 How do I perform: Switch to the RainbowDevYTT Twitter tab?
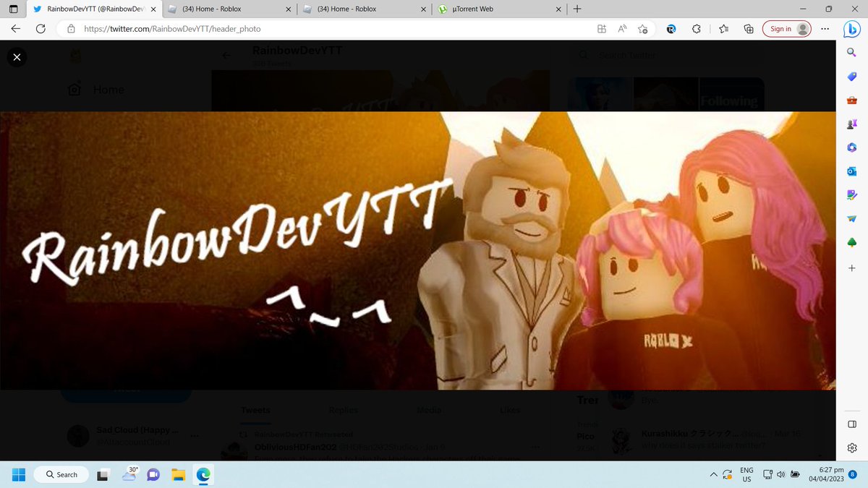point(95,9)
